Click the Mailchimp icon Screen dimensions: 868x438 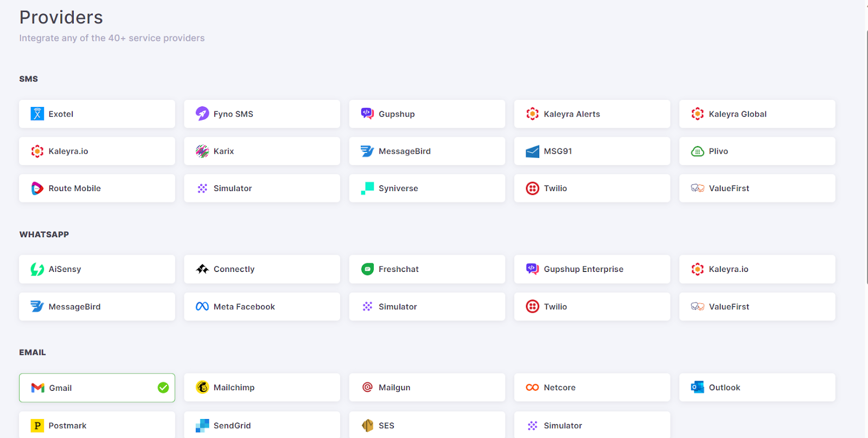tap(202, 388)
